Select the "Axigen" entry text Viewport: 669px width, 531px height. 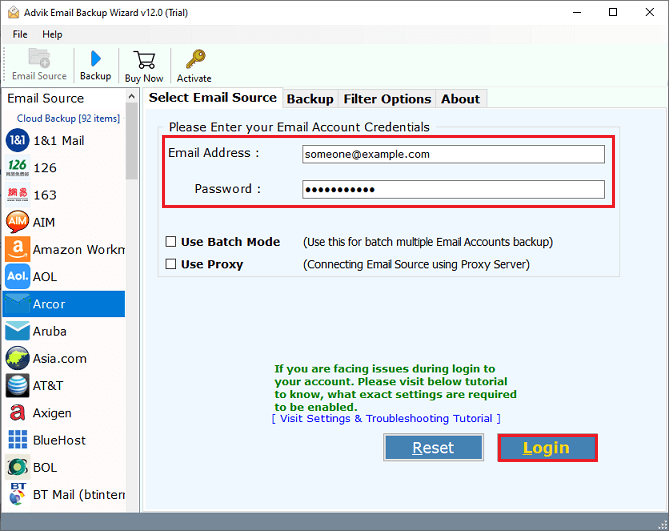point(52,413)
